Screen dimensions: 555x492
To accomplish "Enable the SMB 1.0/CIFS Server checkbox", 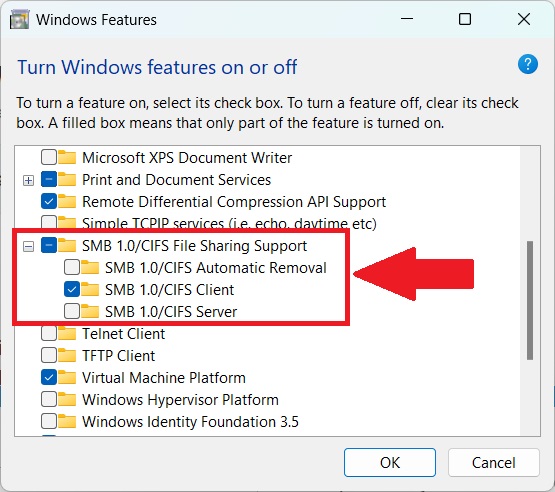I will point(72,311).
